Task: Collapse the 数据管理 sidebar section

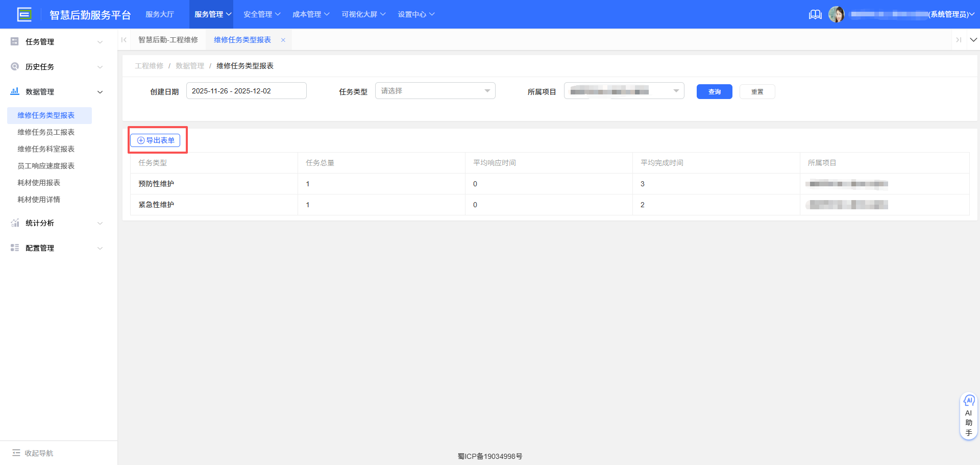Action: (100, 92)
